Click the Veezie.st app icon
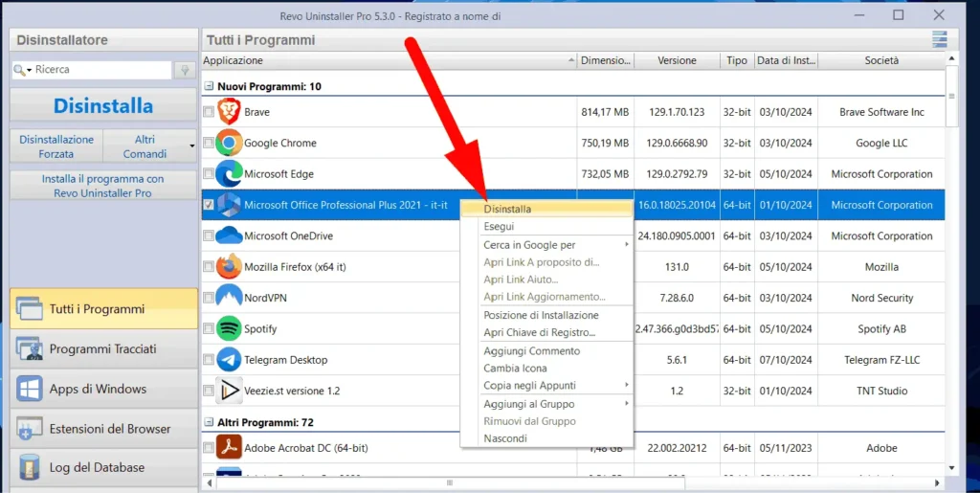This screenshot has height=493, width=980. (x=229, y=391)
